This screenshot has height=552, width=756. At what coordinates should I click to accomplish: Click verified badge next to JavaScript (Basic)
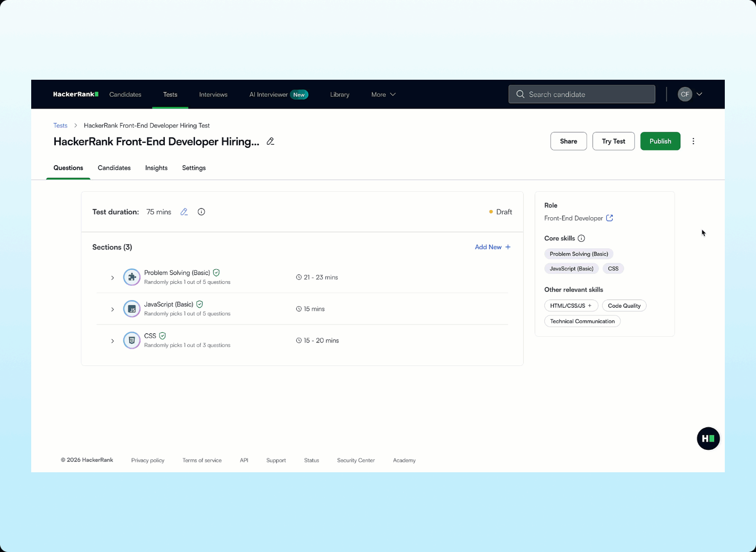199,304
